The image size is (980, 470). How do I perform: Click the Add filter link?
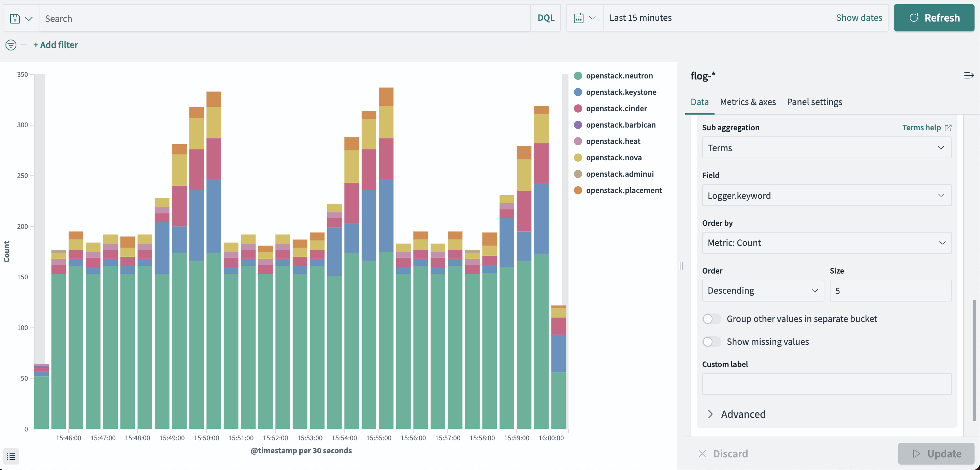click(x=56, y=45)
